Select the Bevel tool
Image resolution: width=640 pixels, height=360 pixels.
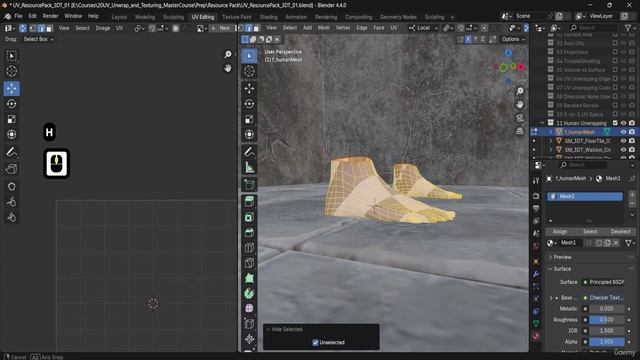click(x=249, y=232)
